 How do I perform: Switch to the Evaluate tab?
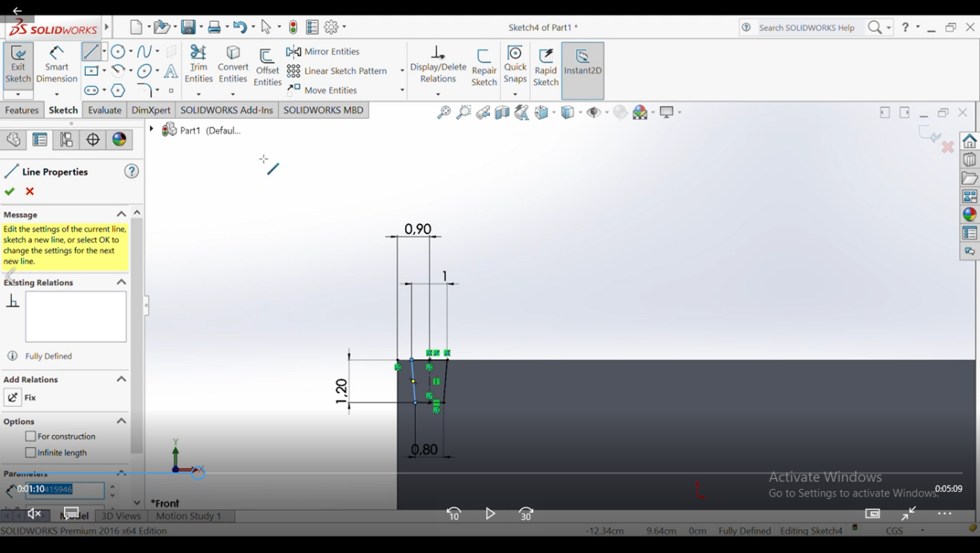[x=104, y=110]
